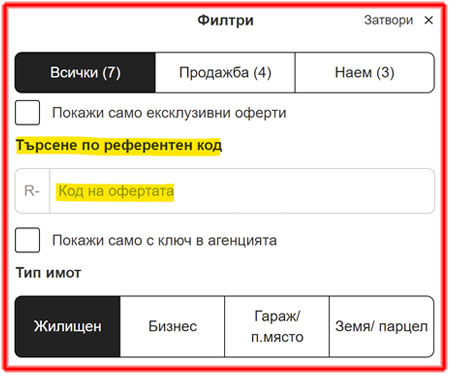The image size is (450, 376).
Task: Click the highlighted Код на офертата placeholder text
Action: (116, 191)
